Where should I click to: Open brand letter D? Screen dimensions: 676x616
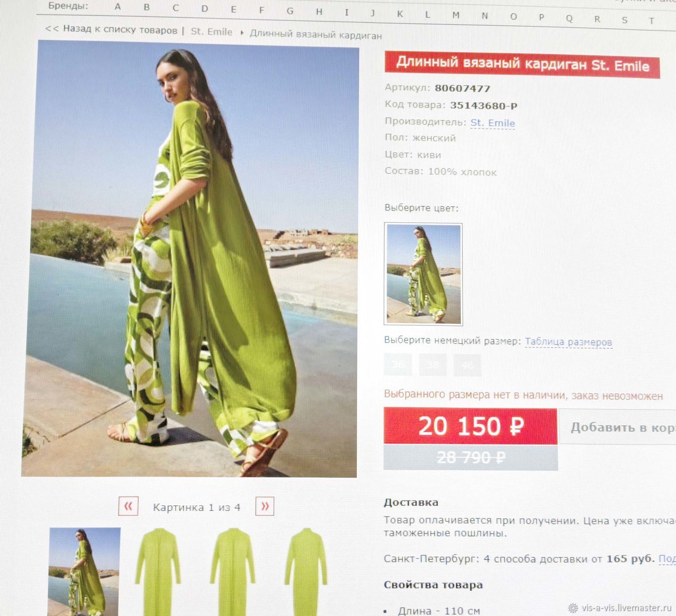[205, 9]
